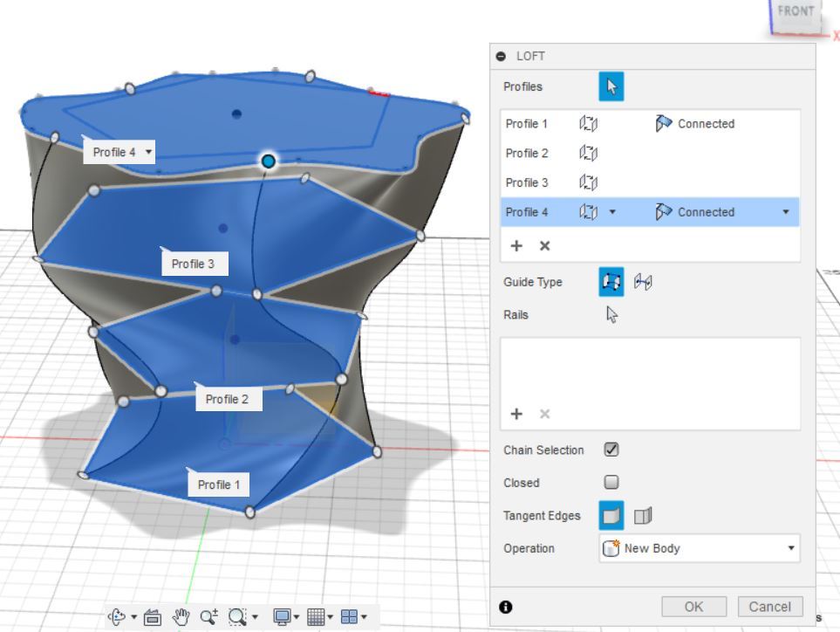Click Profile 1 Connected condition icon
This screenshot has height=632, width=840.
(x=664, y=123)
